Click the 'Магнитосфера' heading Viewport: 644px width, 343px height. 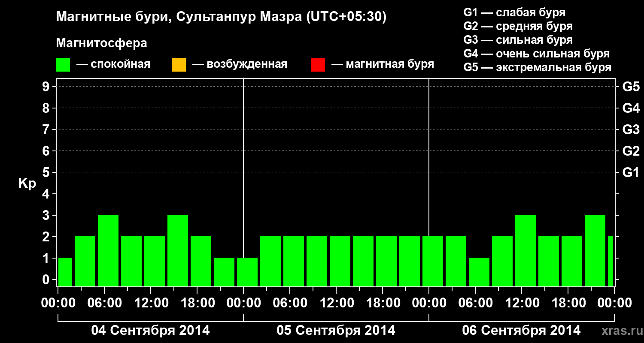tap(101, 43)
